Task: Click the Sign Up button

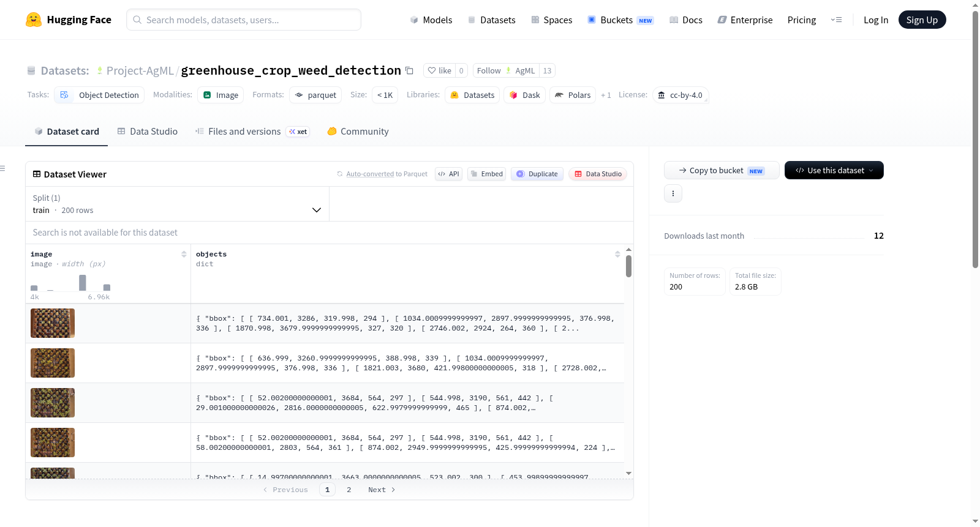Action: pos(922,20)
